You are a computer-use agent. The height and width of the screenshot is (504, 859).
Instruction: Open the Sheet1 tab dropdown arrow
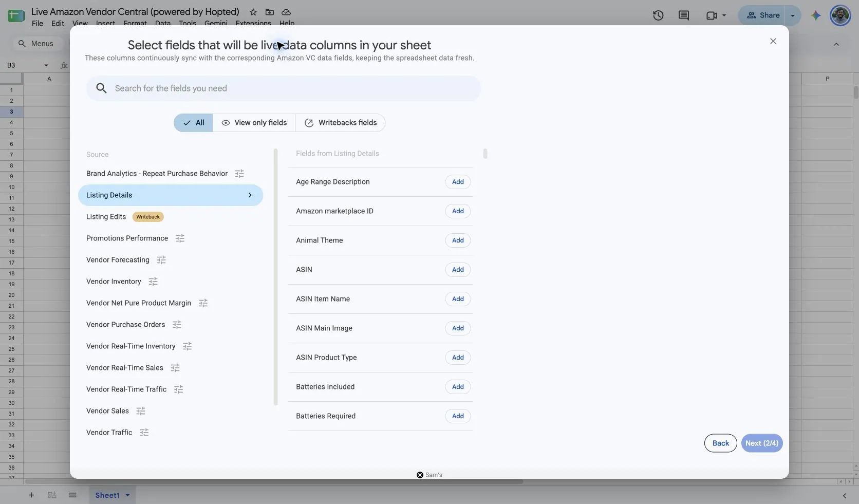point(127,495)
